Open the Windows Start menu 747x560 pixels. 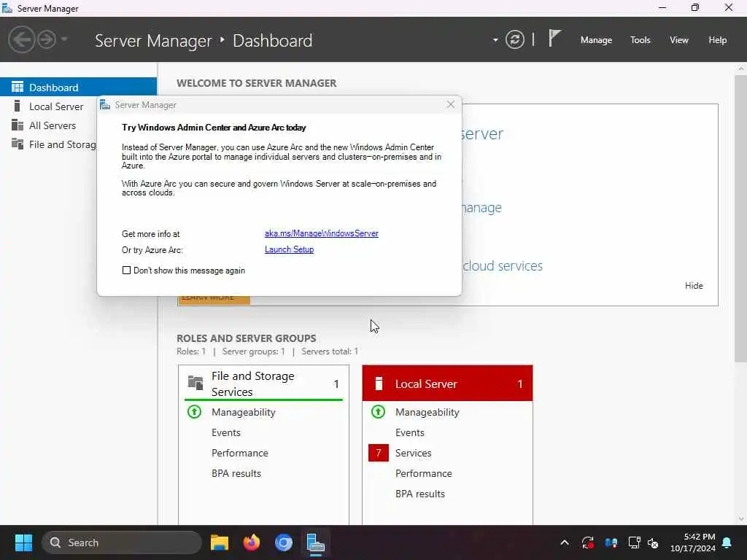[23, 542]
